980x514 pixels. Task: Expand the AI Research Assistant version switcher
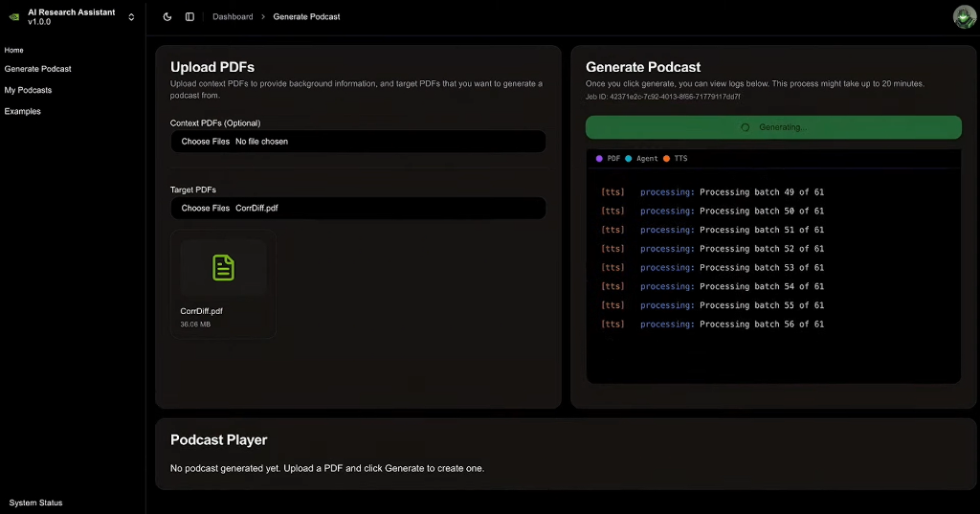click(x=131, y=16)
